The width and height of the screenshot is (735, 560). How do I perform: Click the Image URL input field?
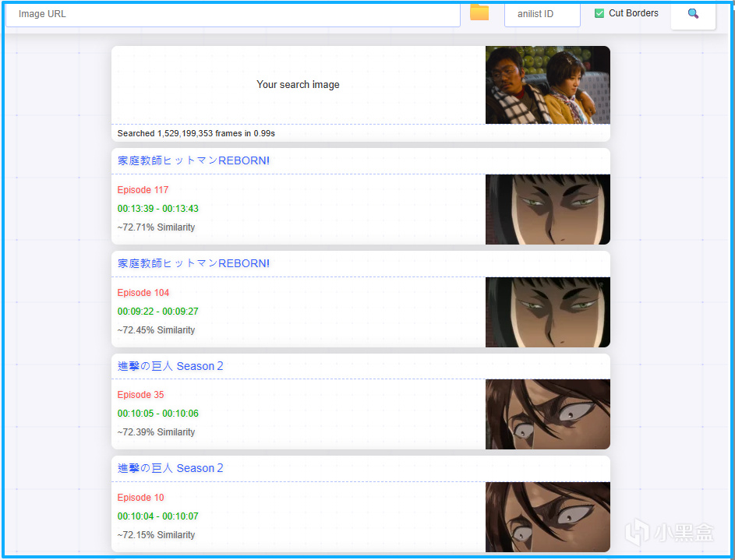coord(233,15)
